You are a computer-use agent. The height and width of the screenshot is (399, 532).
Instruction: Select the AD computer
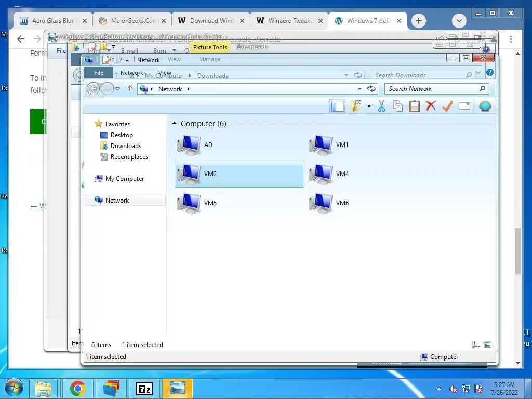click(239, 145)
